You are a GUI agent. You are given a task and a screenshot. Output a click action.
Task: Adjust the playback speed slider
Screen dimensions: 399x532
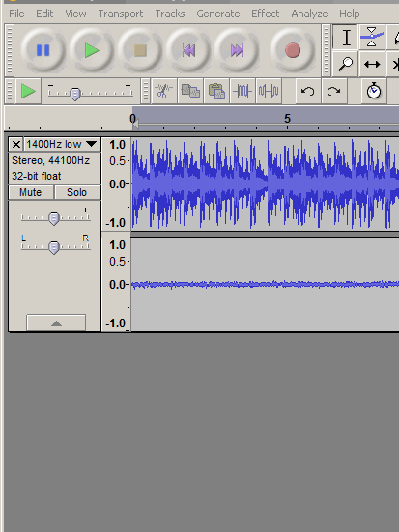pyautogui.click(x=75, y=94)
